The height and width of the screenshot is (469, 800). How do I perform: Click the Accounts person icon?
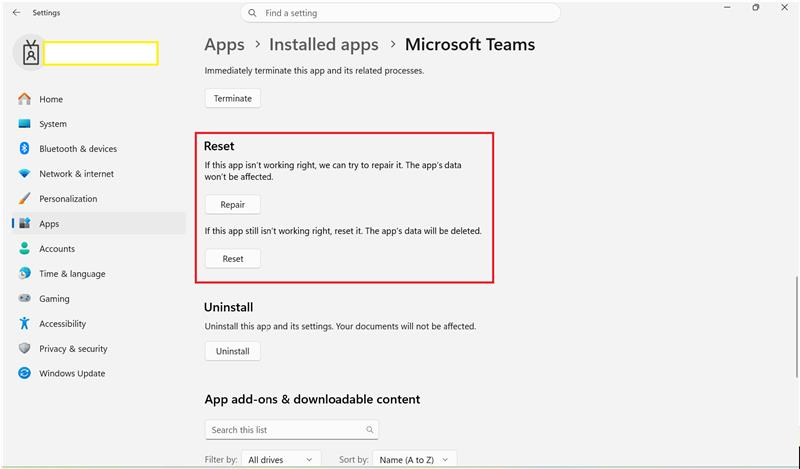(x=24, y=249)
